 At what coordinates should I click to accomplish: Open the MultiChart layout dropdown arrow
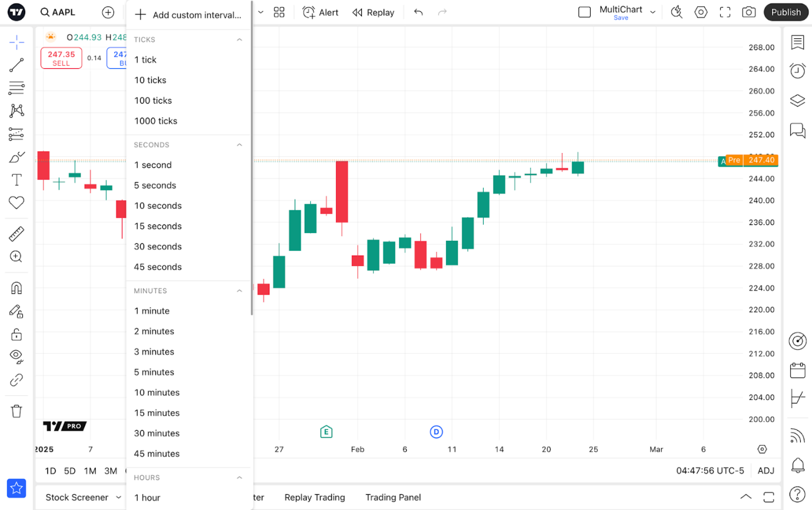tap(653, 12)
